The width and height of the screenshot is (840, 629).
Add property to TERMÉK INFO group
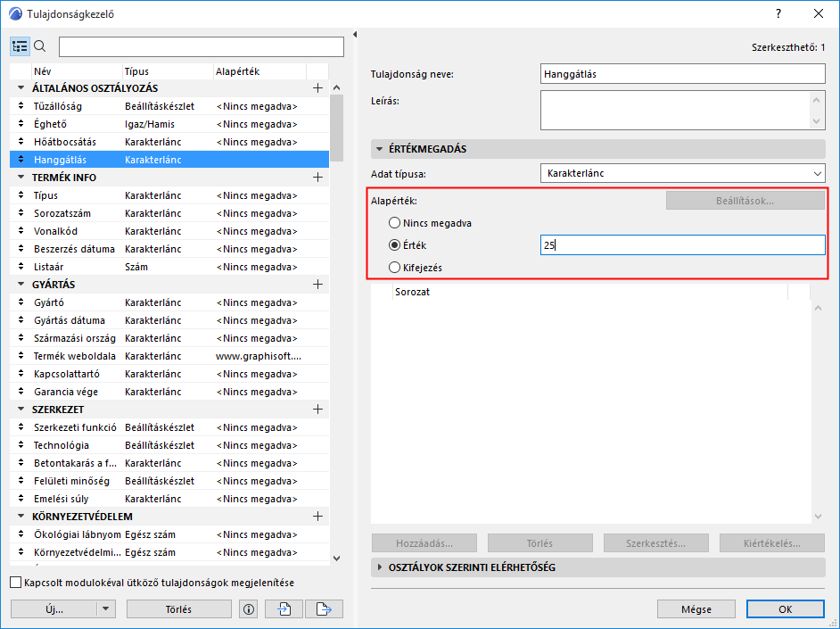tap(317, 178)
